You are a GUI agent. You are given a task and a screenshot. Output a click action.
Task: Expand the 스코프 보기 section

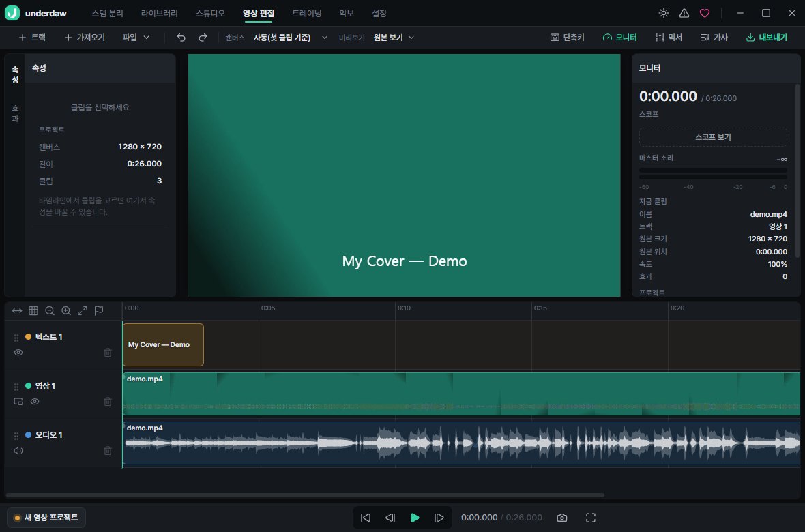point(713,137)
